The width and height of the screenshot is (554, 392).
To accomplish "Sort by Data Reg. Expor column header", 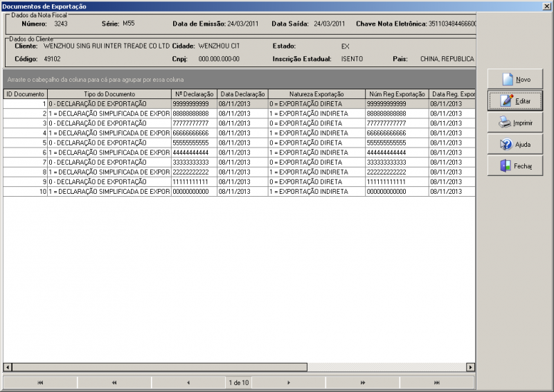I will pyautogui.click(x=452, y=94).
